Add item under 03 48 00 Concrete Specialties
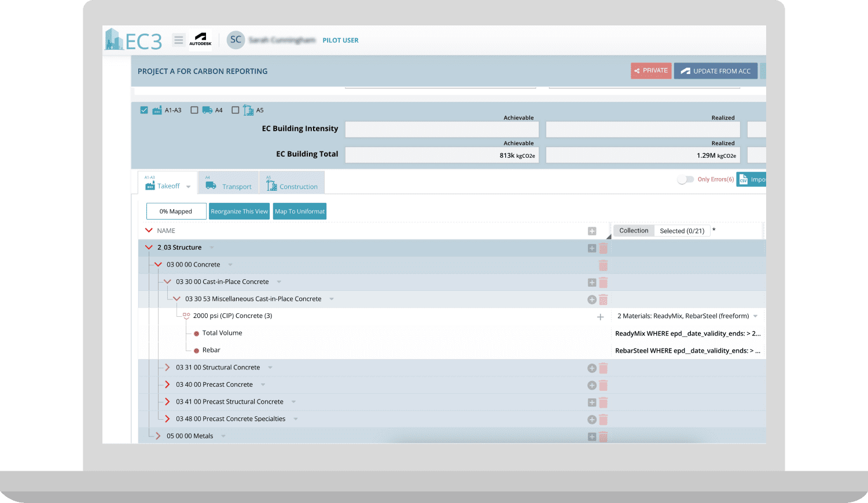The width and height of the screenshot is (868, 503). pos(592,420)
